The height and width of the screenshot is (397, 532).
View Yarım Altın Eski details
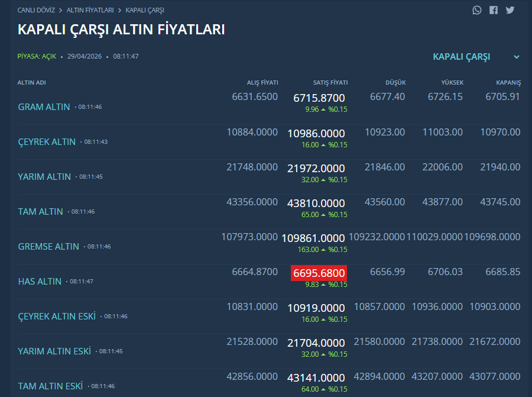[x=54, y=351]
